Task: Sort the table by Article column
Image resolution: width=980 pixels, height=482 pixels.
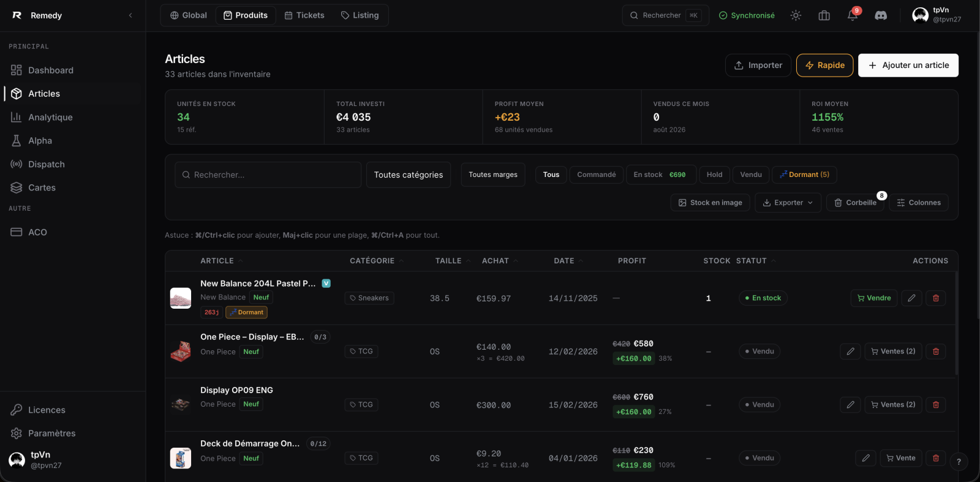Action: pyautogui.click(x=222, y=261)
